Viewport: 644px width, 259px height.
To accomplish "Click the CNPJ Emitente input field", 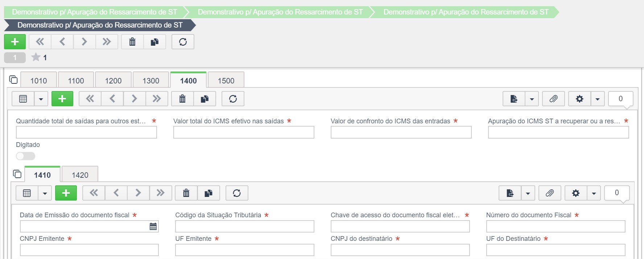I will click(x=89, y=250).
